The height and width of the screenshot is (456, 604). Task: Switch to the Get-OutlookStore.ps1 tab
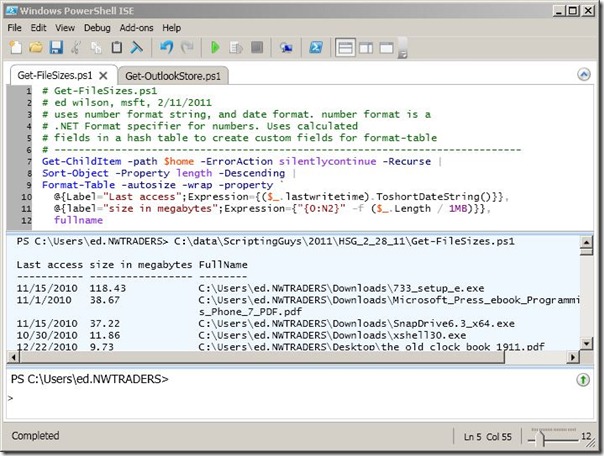pyautogui.click(x=173, y=76)
